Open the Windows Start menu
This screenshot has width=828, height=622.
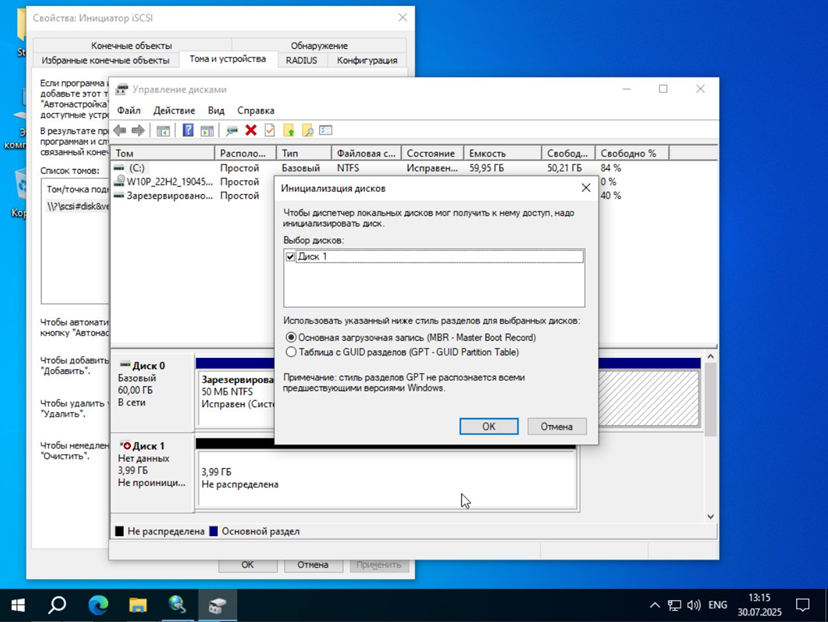(17, 605)
